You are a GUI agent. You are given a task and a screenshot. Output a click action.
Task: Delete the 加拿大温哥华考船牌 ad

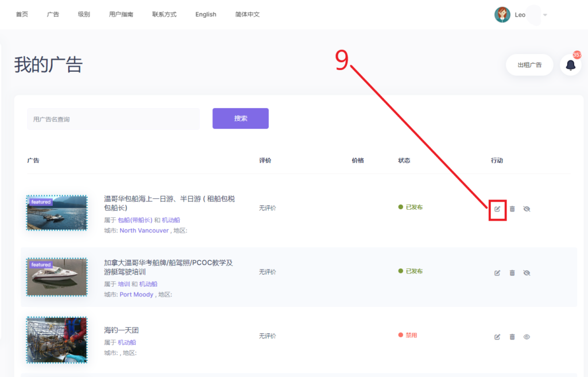512,273
